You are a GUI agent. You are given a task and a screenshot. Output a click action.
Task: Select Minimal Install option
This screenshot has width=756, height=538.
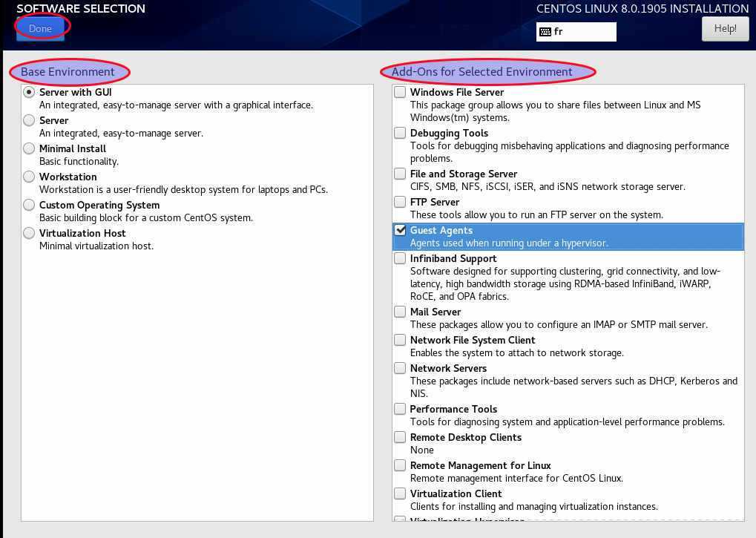[29, 148]
